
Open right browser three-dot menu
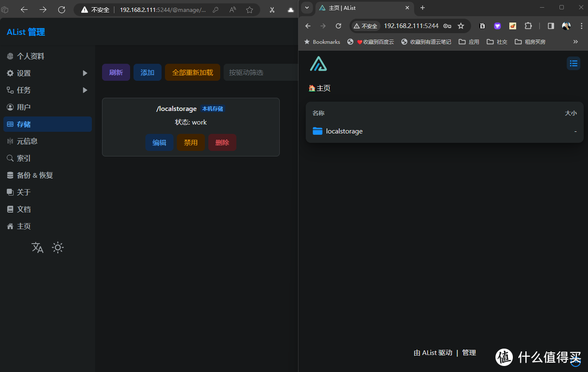[x=581, y=26]
